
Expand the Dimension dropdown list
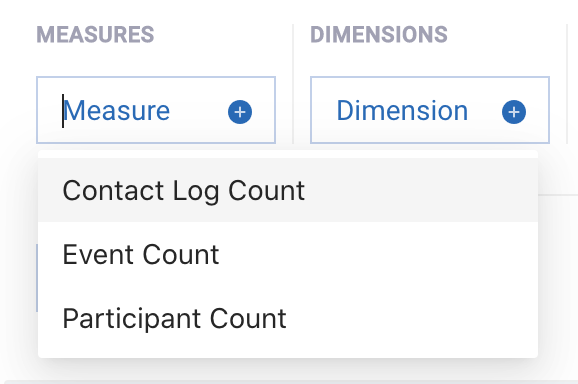[x=430, y=110]
